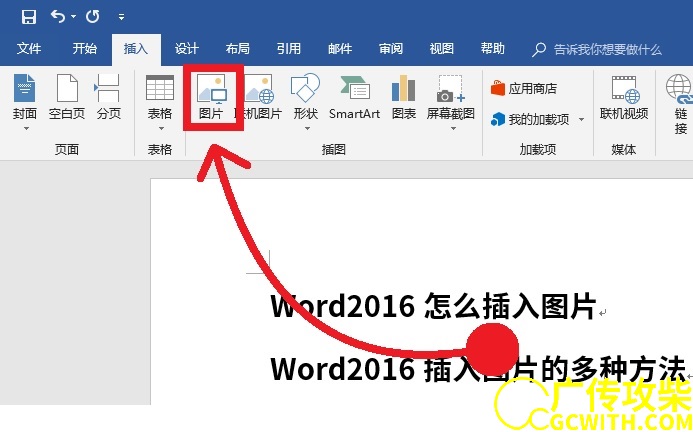Switch to the 审阅 ribbon tab
Screen dimensions: 693x432
(391, 49)
